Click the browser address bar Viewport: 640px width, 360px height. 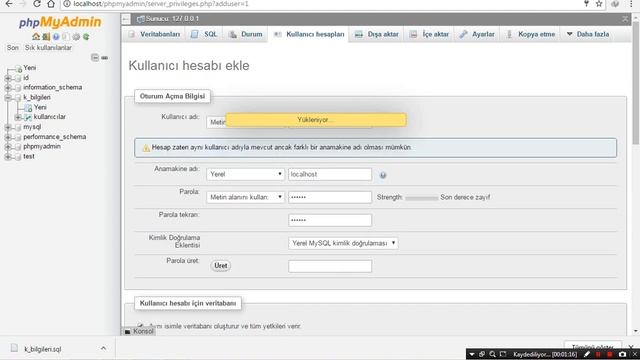(322, 4)
